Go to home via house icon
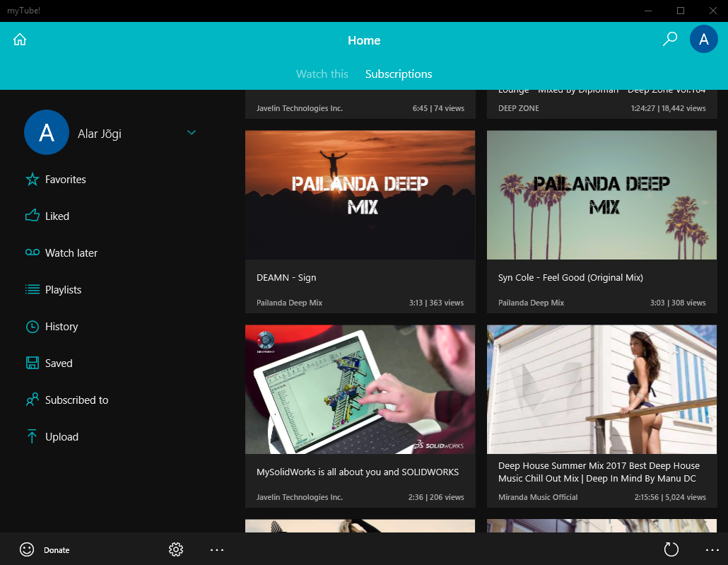Viewport: 728px width, 565px height. (x=20, y=40)
